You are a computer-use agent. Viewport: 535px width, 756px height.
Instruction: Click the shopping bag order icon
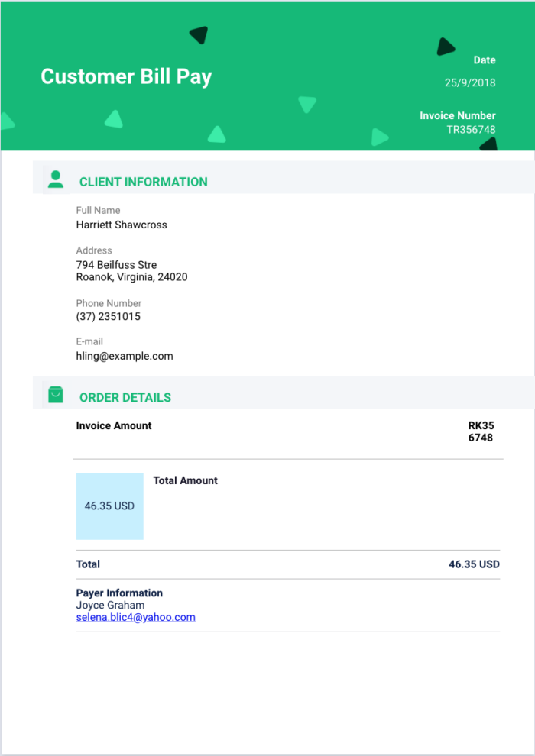pos(56,395)
